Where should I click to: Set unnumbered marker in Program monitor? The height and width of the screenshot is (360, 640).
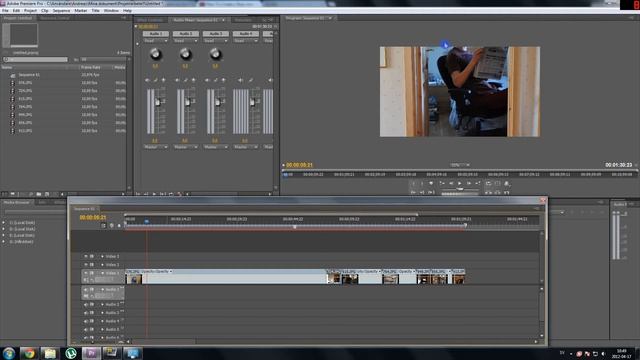[x=431, y=184]
